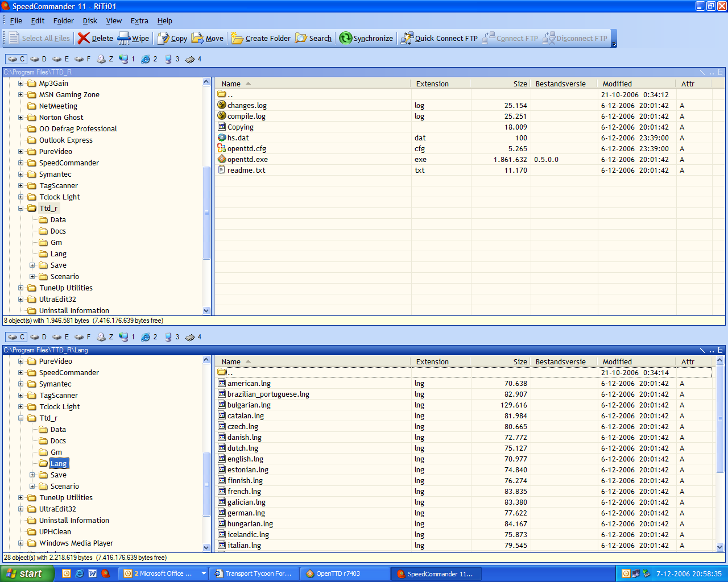Image resolution: width=728 pixels, height=582 pixels.
Task: Open location 2 in the upper pane's drive bar
Action: click(x=149, y=59)
